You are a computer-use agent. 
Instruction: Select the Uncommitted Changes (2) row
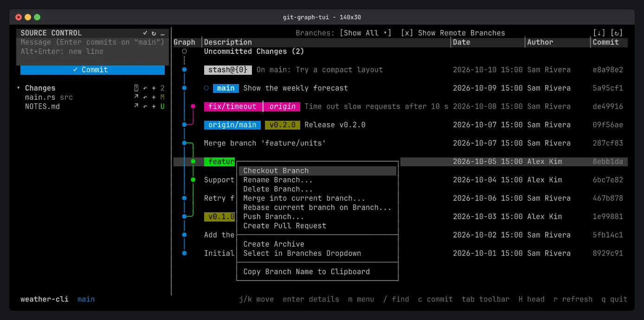point(400,52)
